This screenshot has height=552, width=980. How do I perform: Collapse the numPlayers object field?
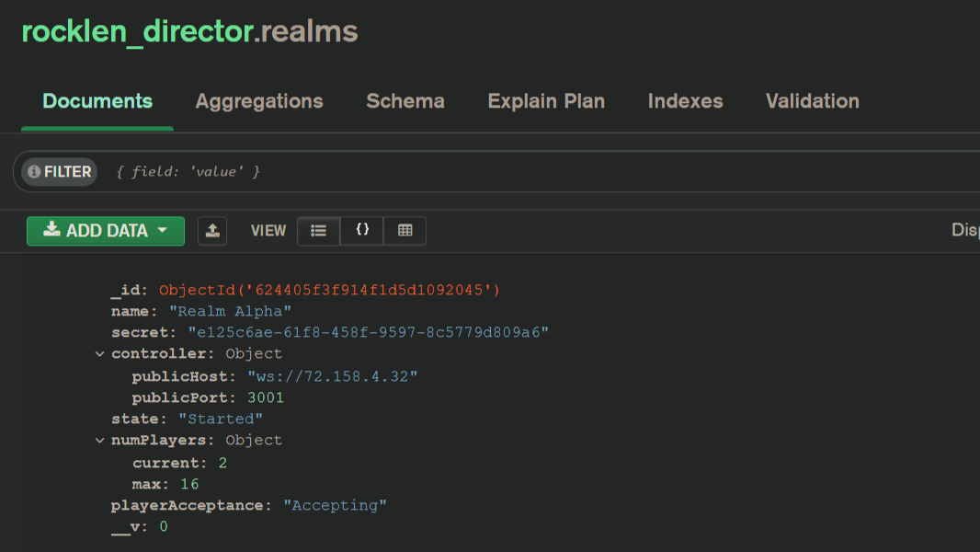(x=99, y=440)
